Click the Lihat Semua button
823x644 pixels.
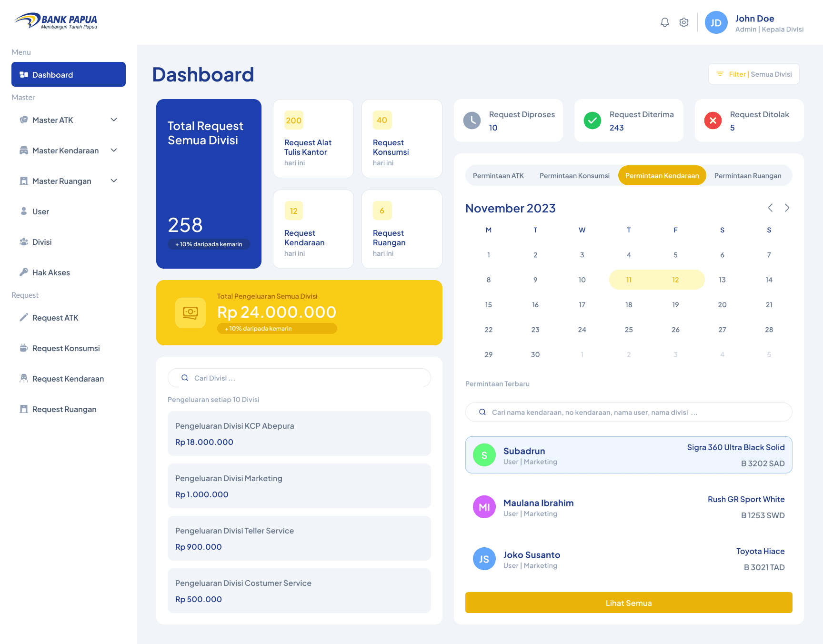tap(629, 603)
